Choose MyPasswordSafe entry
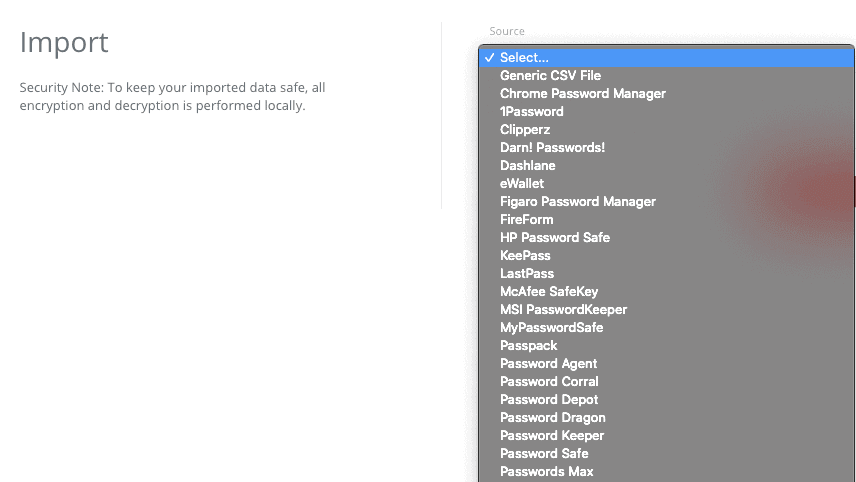 [666, 328]
